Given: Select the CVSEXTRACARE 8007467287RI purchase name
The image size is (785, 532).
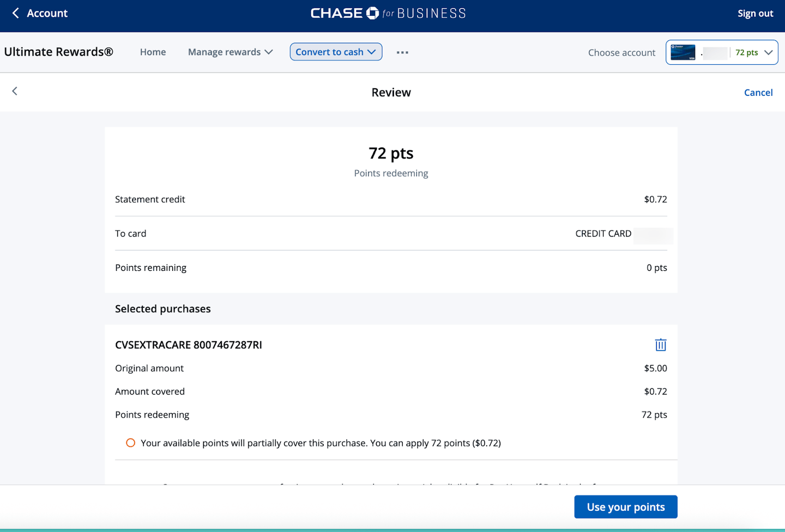Looking at the screenshot, I should (x=189, y=344).
